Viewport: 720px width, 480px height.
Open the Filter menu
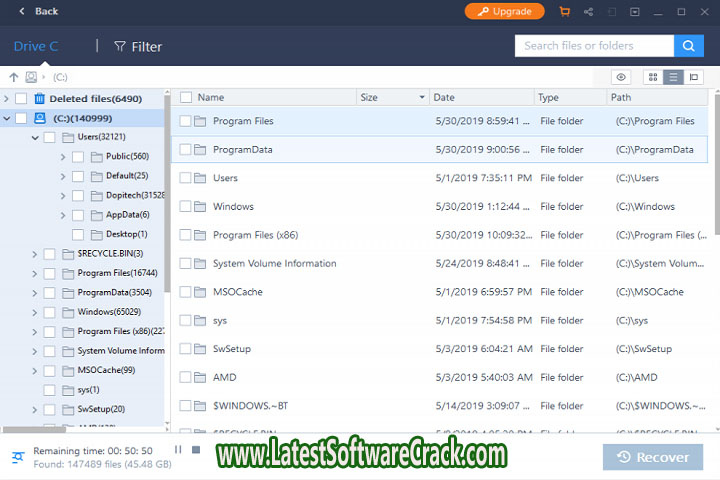click(x=138, y=46)
